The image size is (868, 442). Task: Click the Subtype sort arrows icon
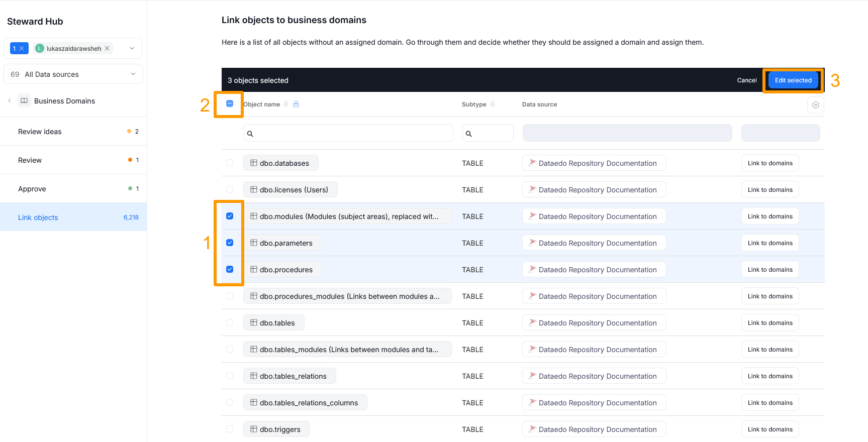(x=493, y=104)
